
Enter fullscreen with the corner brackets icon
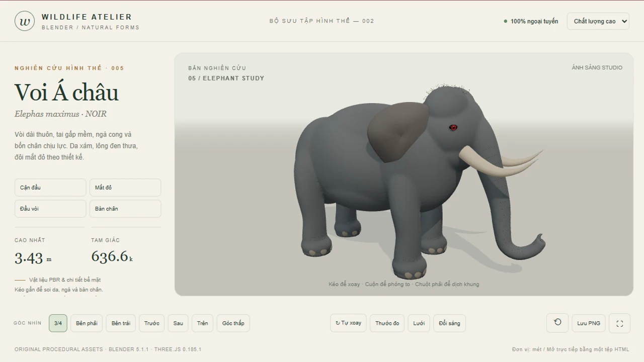620,323
